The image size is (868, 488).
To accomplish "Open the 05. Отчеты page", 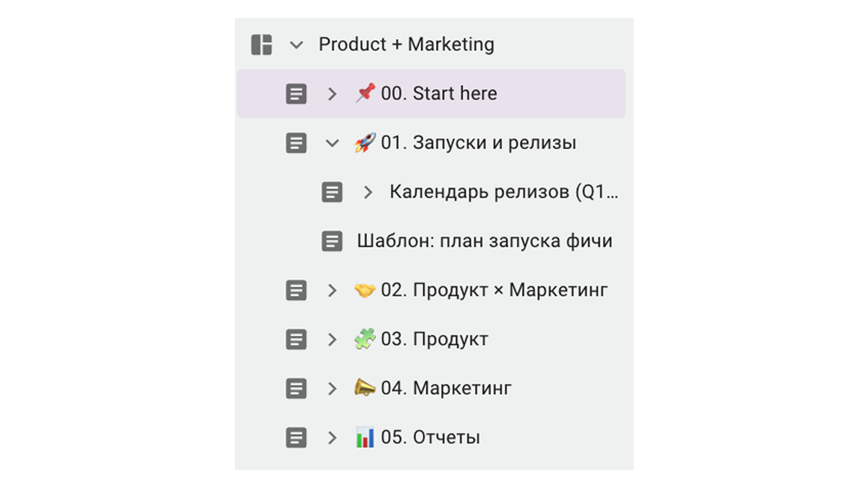I will [430, 438].
